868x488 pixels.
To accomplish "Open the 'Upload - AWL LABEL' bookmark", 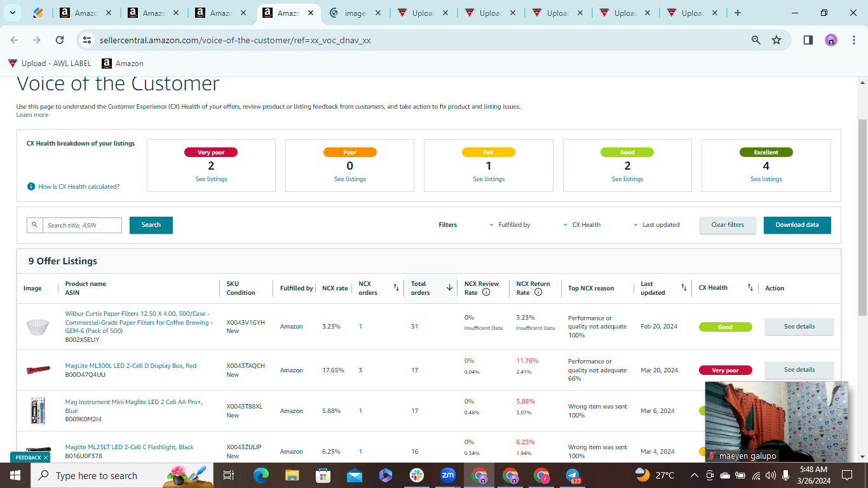I will coord(50,64).
